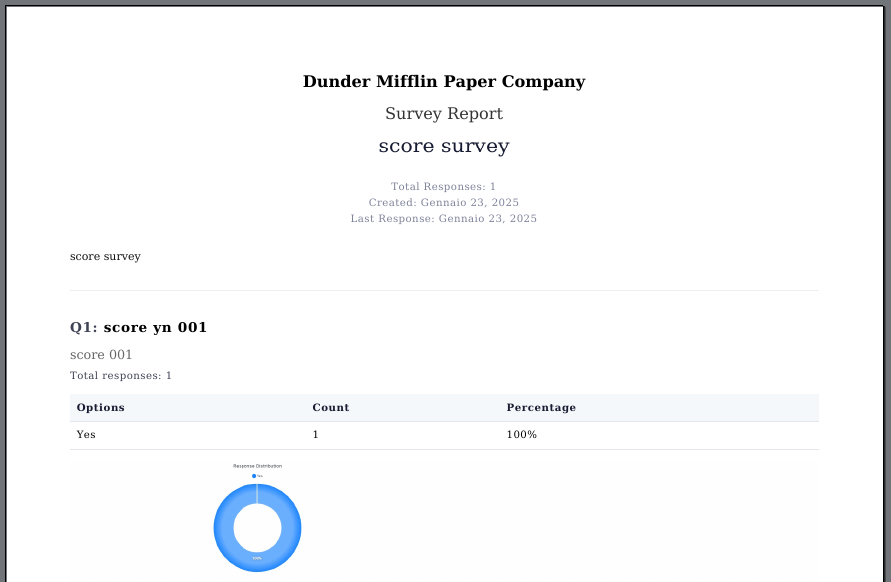The height and width of the screenshot is (582, 891).
Task: Select the Yes option cell
Action: click(86, 434)
